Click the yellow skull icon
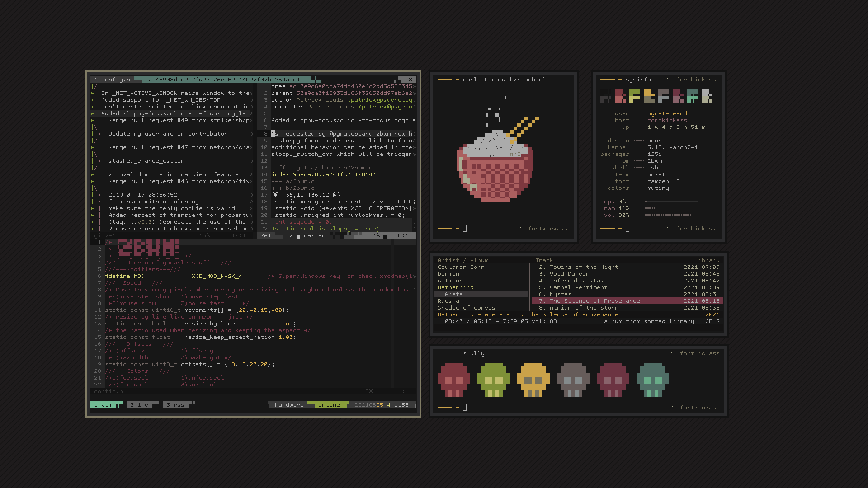 coord(533,380)
